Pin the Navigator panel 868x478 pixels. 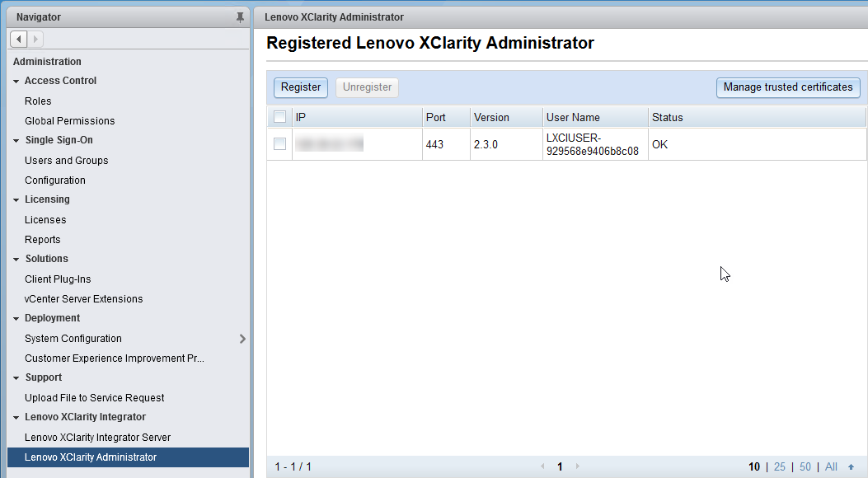click(240, 17)
